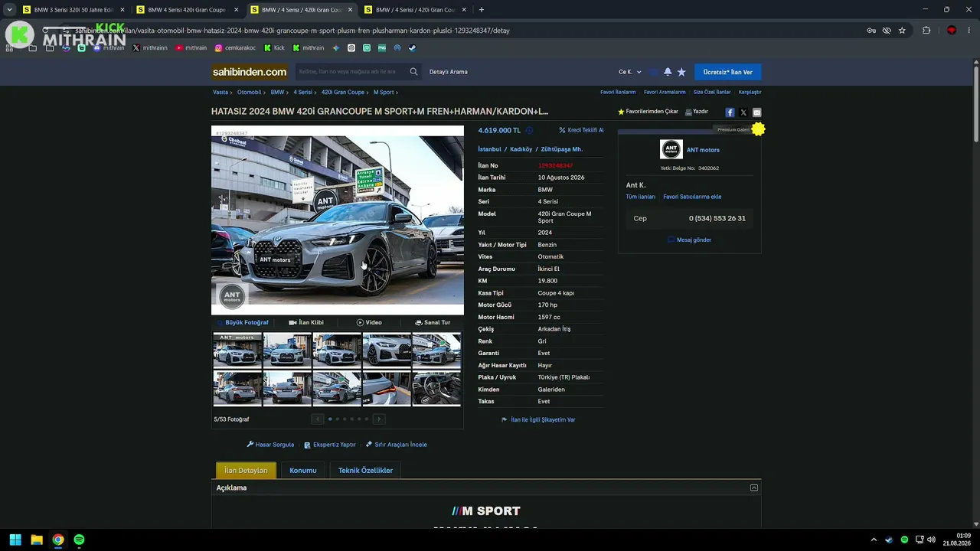The image size is (980, 551).
Task: Click the sahibinden.com logo
Action: tap(250, 72)
